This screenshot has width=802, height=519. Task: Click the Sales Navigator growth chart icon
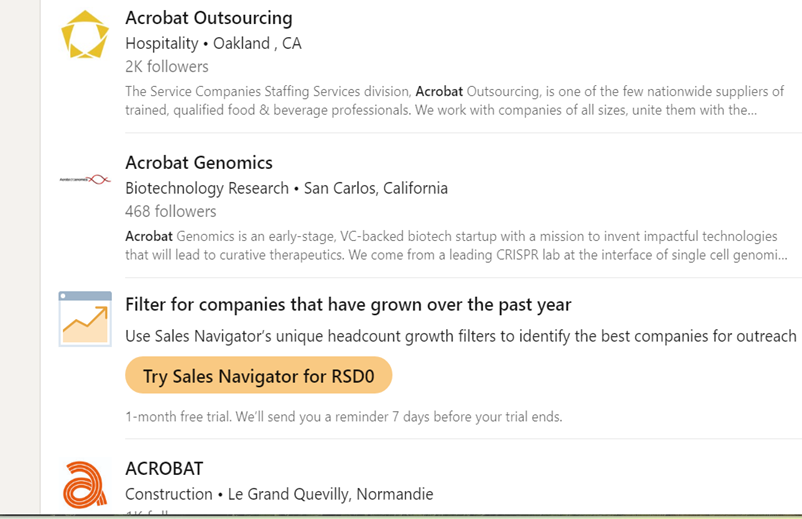coord(85,319)
